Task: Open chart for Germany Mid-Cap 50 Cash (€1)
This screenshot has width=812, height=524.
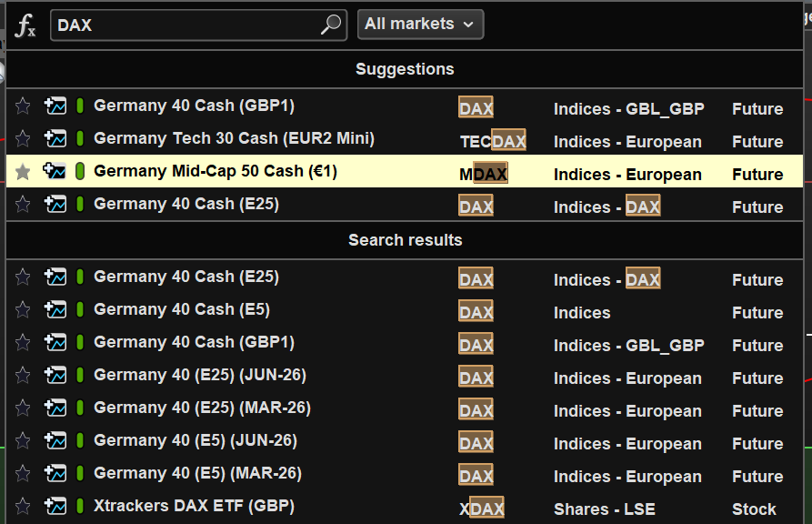Action: [x=55, y=171]
